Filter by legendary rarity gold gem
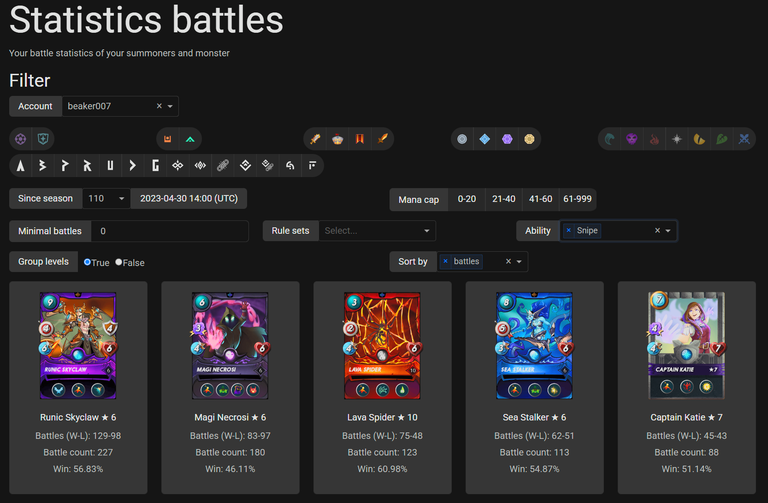The image size is (768, 503). (x=529, y=139)
